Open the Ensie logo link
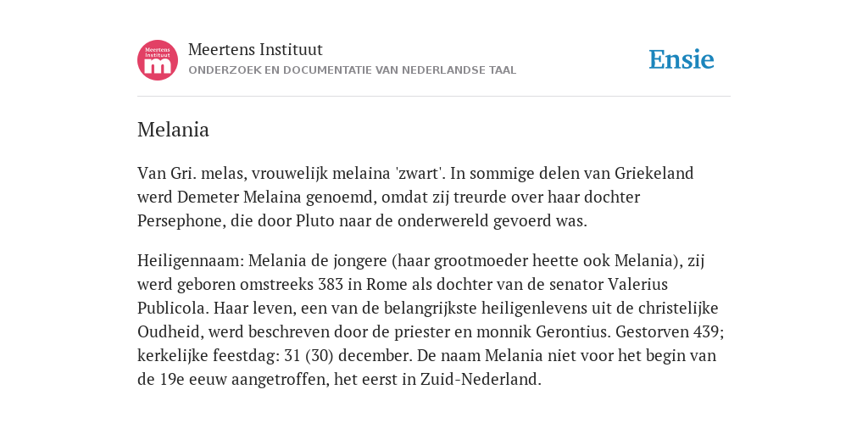 pos(682,60)
